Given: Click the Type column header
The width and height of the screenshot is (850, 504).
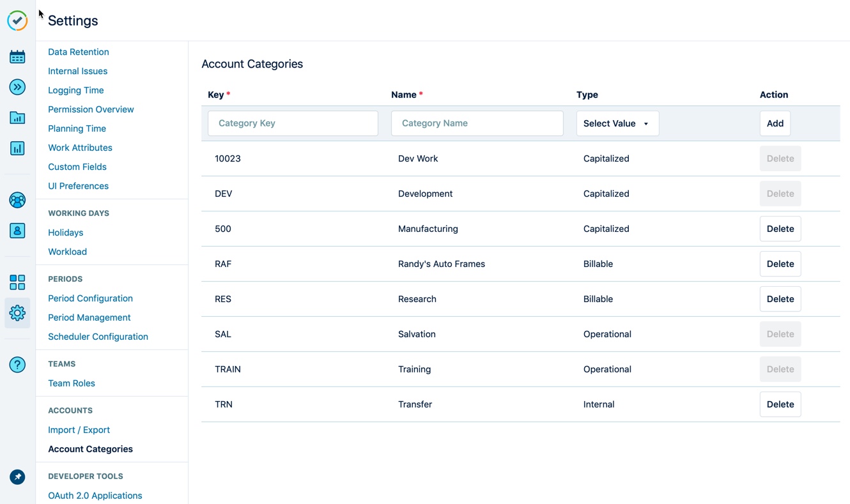Looking at the screenshot, I should pyautogui.click(x=587, y=95).
